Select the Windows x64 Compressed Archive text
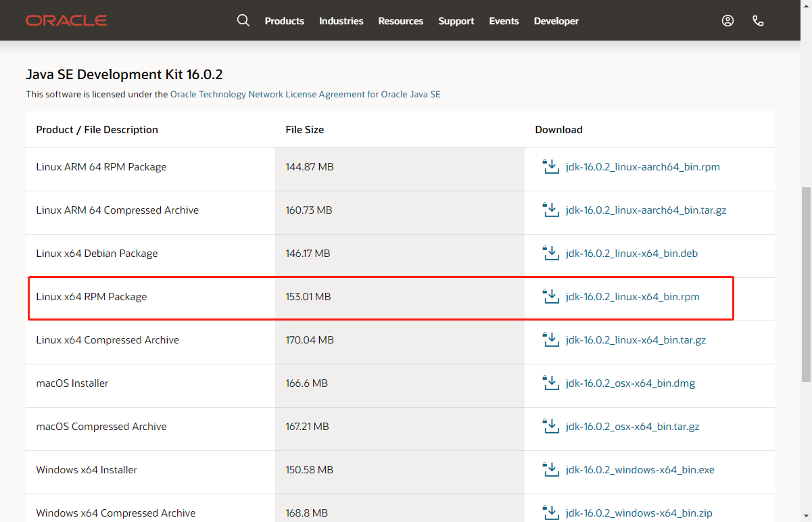 coord(116,513)
